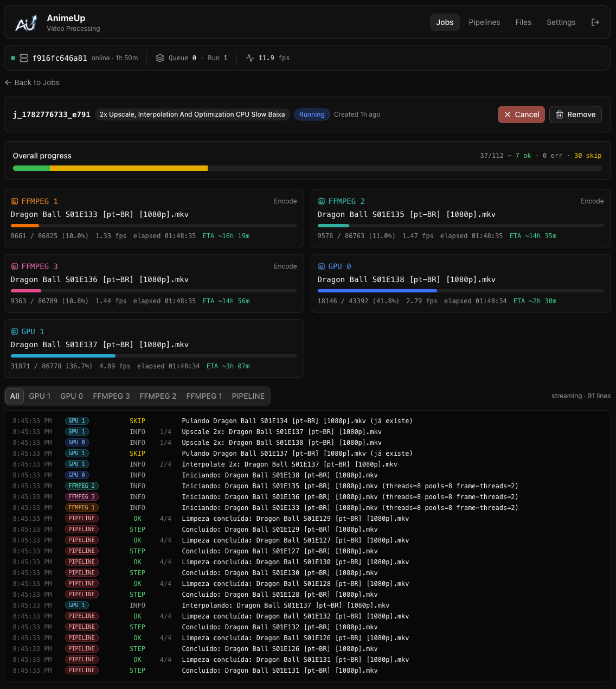616x689 pixels.
Task: Filter logs by FFMPEG 1 tab
Action: pyautogui.click(x=204, y=396)
